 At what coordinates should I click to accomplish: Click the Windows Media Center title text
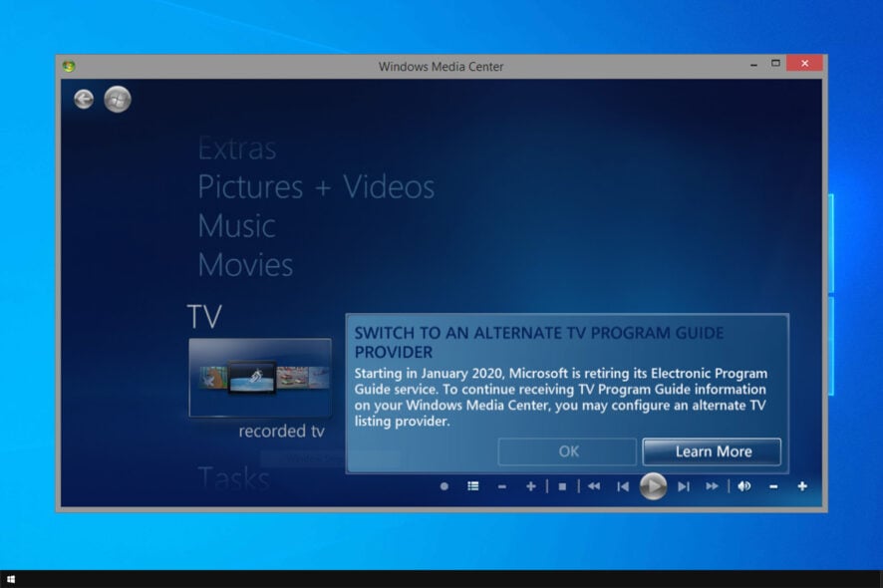[x=441, y=67]
